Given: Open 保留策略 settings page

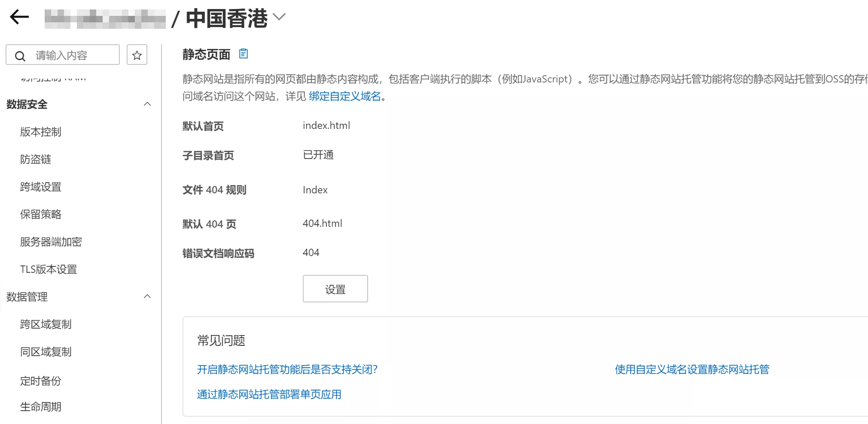Looking at the screenshot, I should click(40, 214).
